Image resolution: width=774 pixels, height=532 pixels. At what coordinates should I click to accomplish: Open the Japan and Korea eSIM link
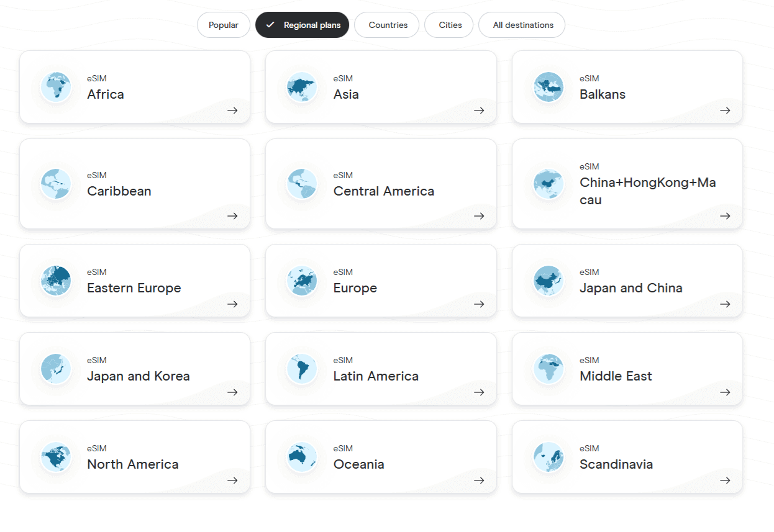pyautogui.click(x=138, y=376)
